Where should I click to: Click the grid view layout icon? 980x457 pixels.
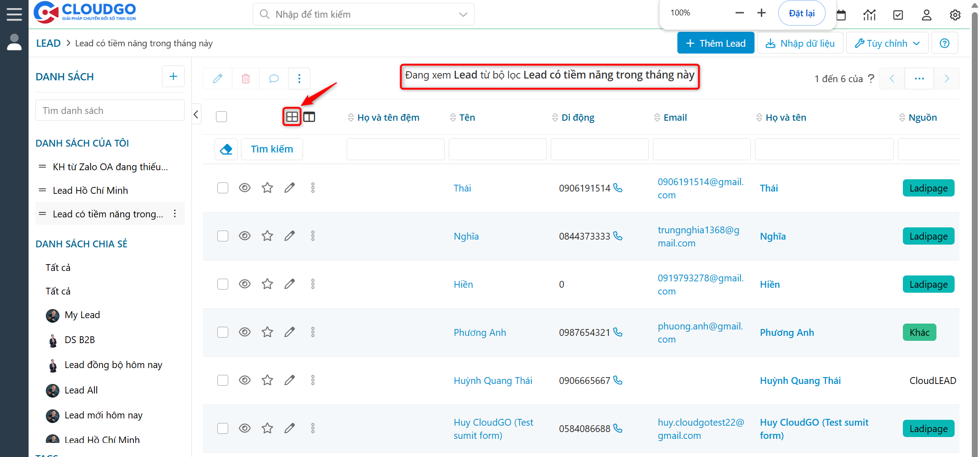[x=292, y=117]
